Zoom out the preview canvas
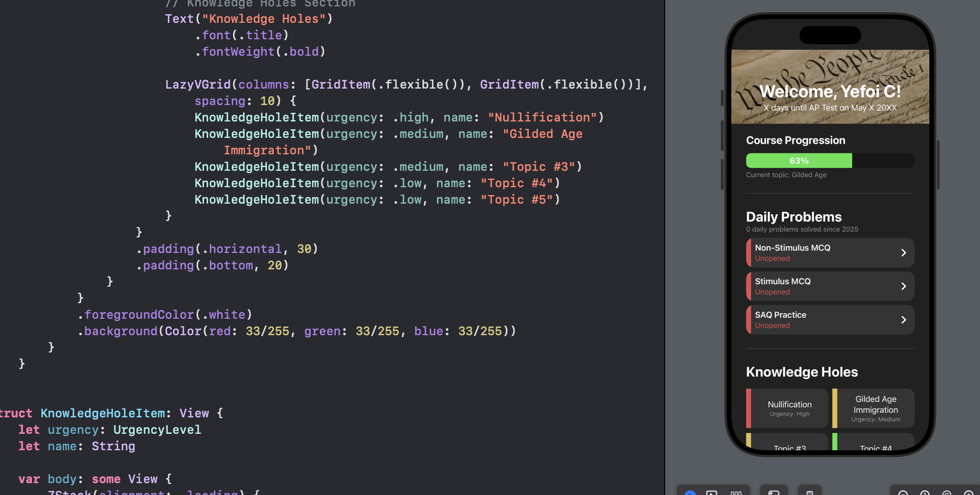Viewport: 980px width, 495px height. (x=902, y=493)
